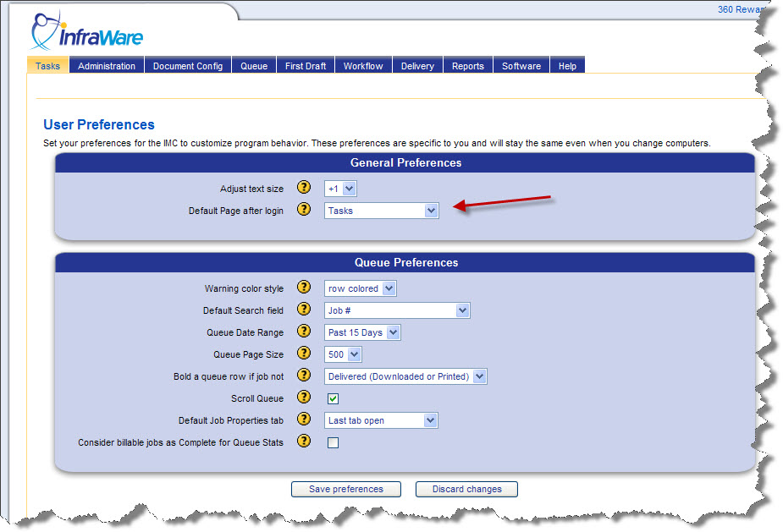Open the Adjust text size dropdown
This screenshot has width=783, height=532.
click(x=341, y=189)
